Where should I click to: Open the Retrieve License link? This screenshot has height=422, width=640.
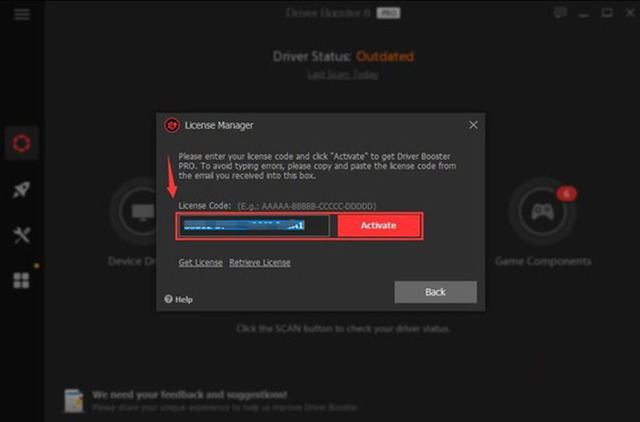click(x=260, y=262)
